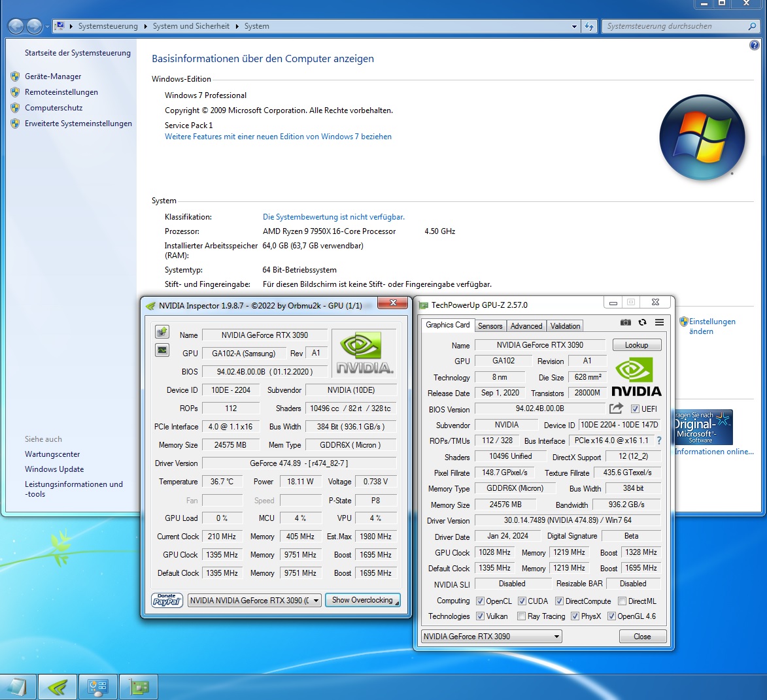Screen dimensions: 767x700
Task: Click Weitere Features mit einer neuen Edition link
Action: tap(278, 137)
